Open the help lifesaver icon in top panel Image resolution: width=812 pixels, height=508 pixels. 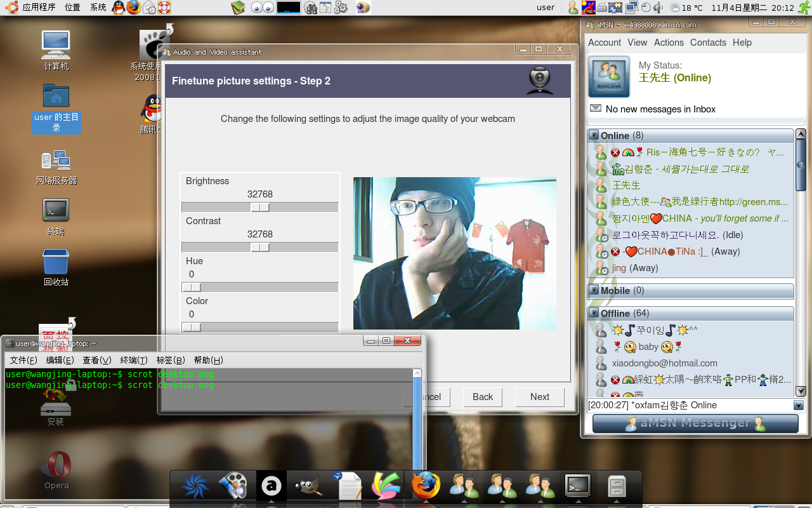tap(164, 8)
